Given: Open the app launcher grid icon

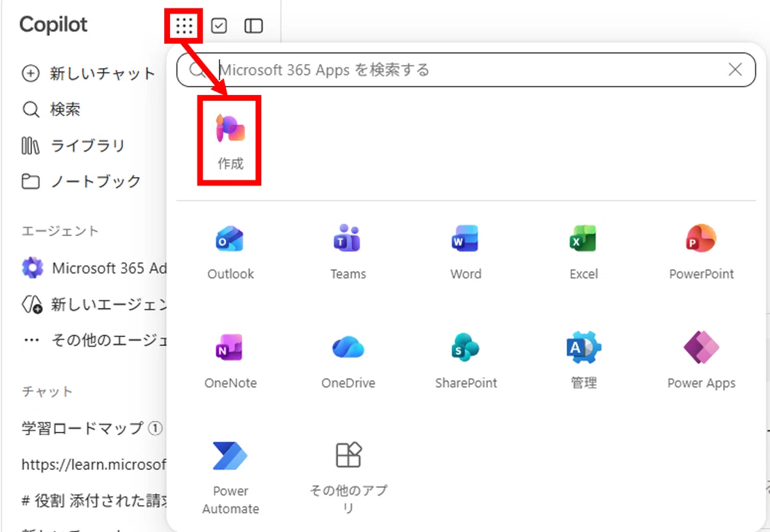Looking at the screenshot, I should (x=184, y=26).
